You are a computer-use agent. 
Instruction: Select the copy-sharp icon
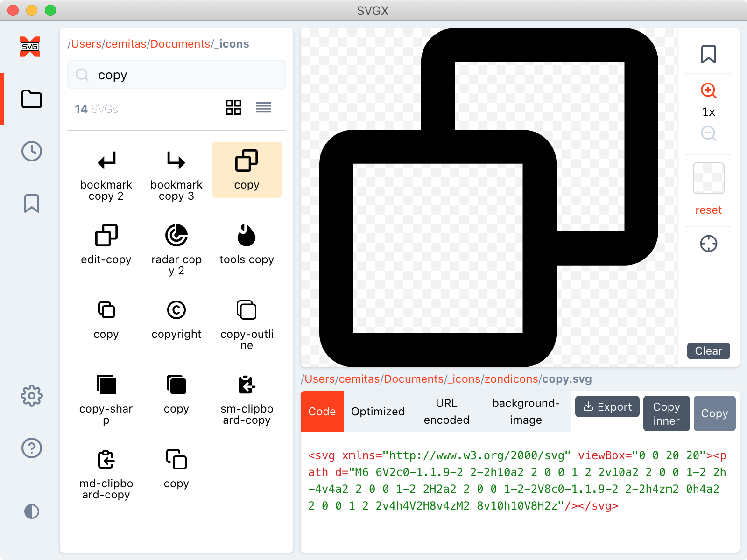point(106,399)
